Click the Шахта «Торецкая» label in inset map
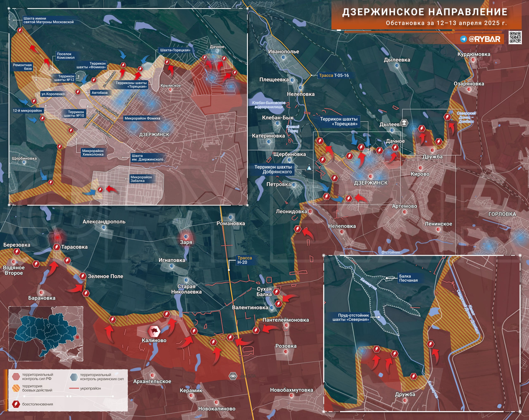This screenshot has height=420, width=529. pos(175,50)
